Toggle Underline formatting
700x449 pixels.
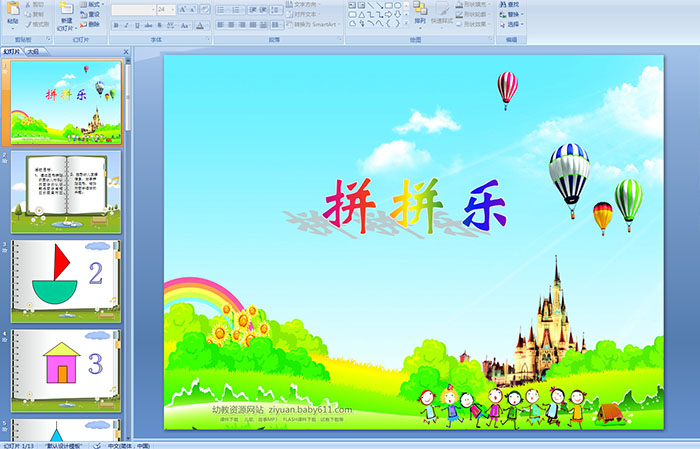point(137,25)
